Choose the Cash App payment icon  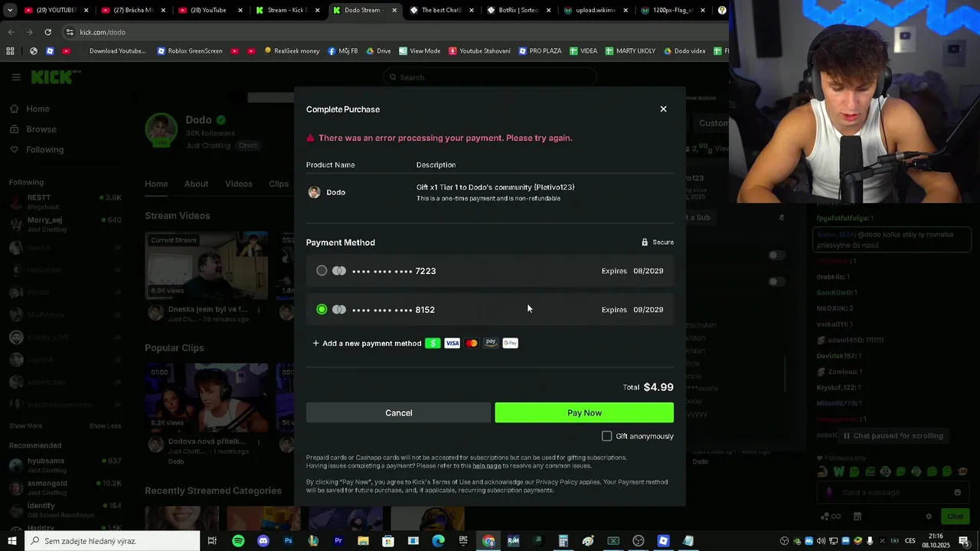433,344
